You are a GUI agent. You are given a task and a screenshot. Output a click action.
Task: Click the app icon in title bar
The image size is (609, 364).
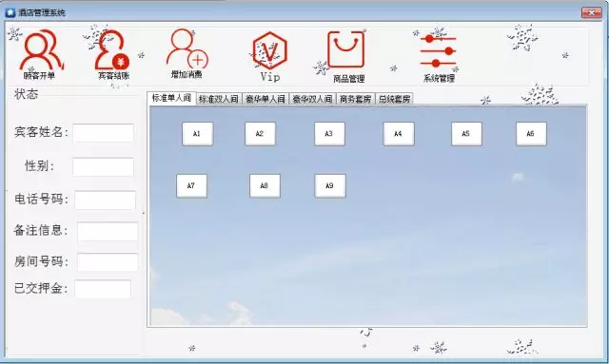click(10, 12)
